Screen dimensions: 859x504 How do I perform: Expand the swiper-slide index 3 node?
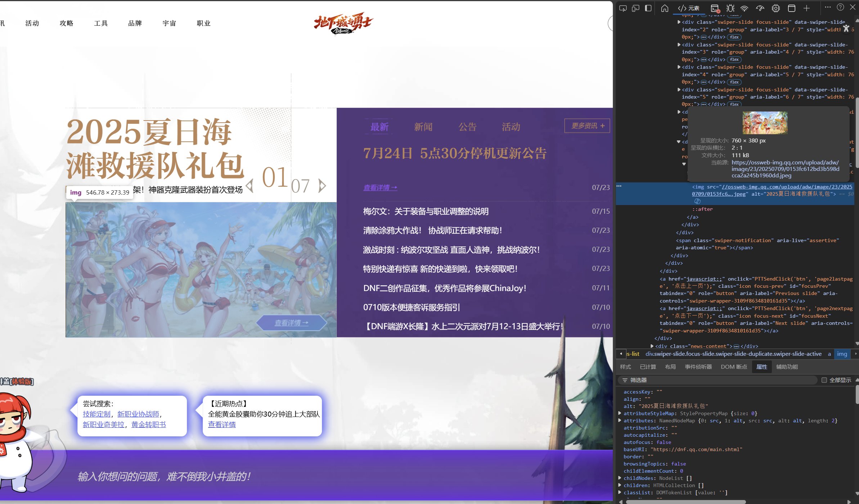[679, 45]
